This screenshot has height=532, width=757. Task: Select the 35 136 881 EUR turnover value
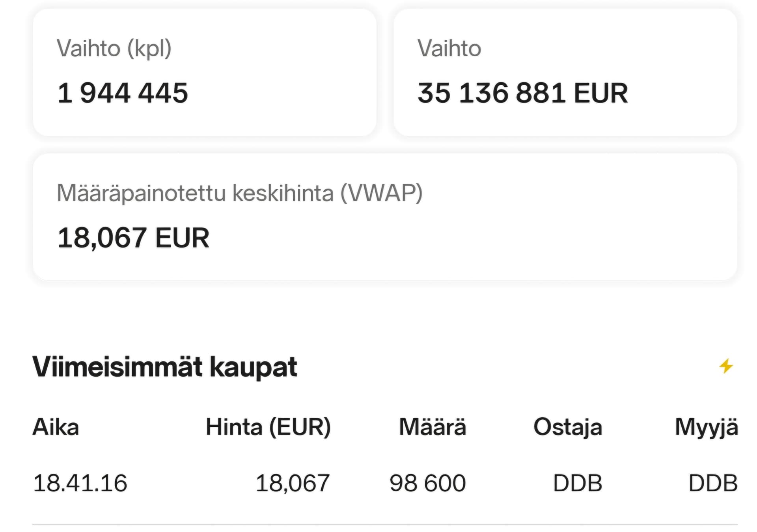522,93
